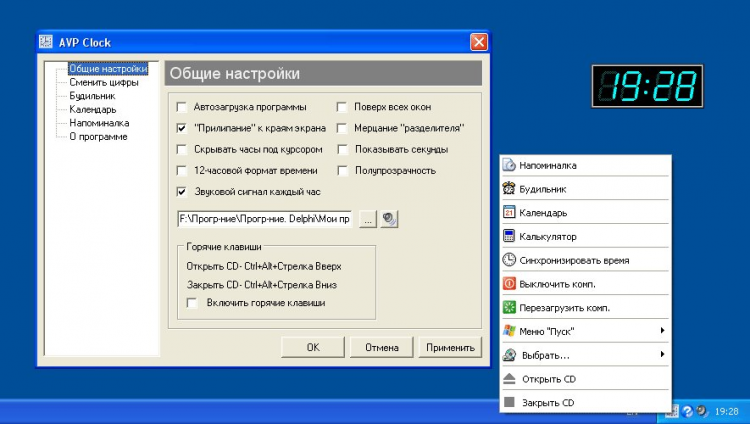
Task: Click the Открыть CD- Ctrl+Alt+Стрелка Вверх text
Action: click(x=264, y=266)
